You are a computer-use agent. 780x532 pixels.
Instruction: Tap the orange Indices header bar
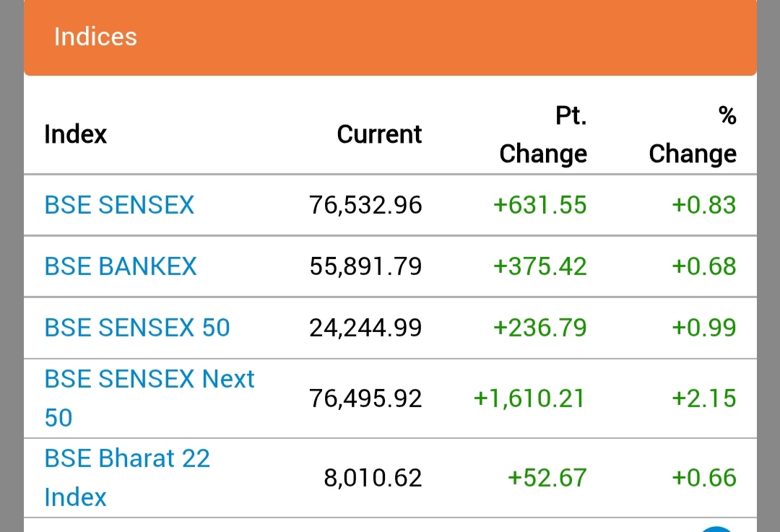(390, 38)
